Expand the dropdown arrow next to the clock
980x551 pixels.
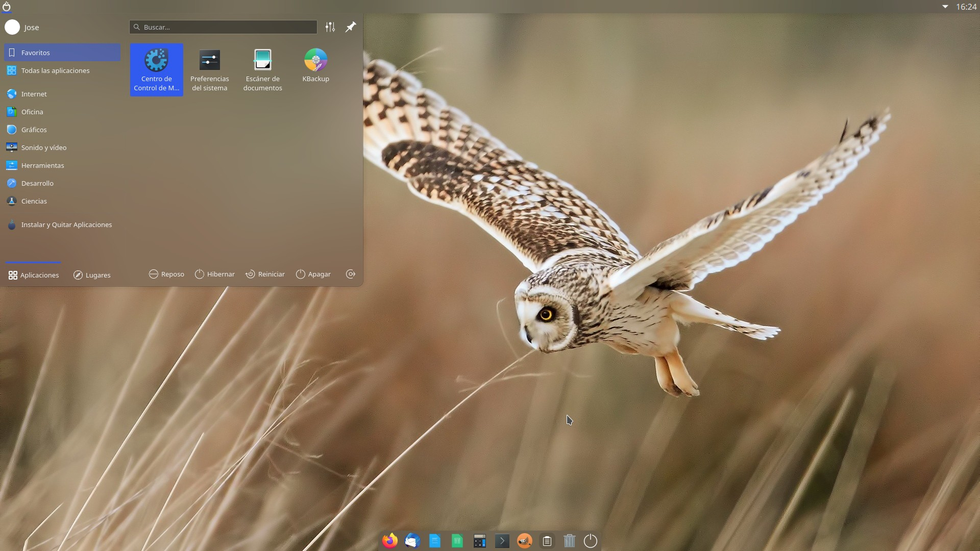coord(945,7)
